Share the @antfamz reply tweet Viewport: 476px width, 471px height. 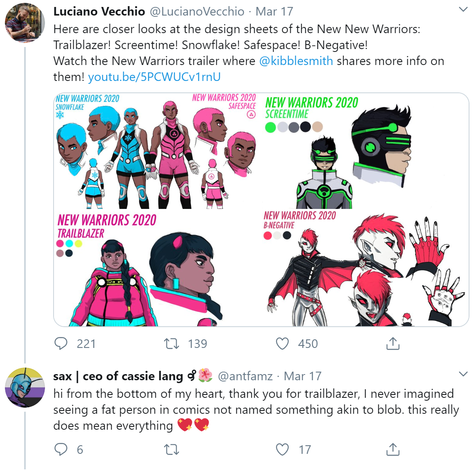[393, 449]
